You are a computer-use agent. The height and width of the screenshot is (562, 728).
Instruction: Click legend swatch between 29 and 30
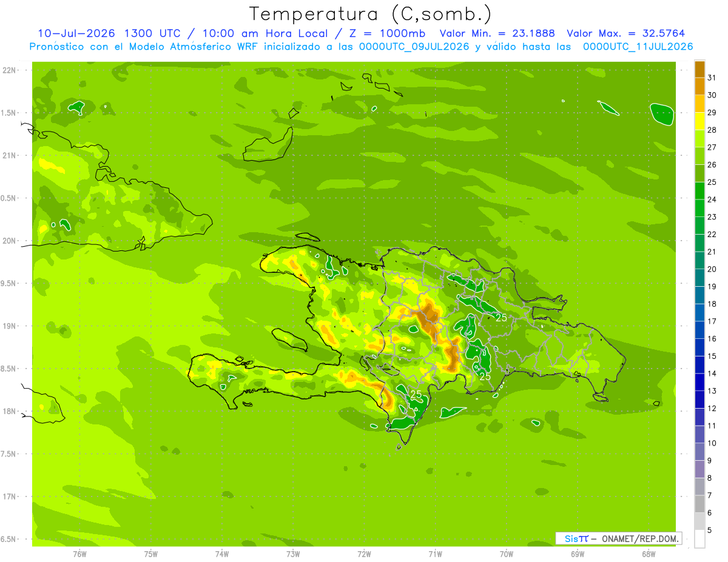[x=699, y=104]
